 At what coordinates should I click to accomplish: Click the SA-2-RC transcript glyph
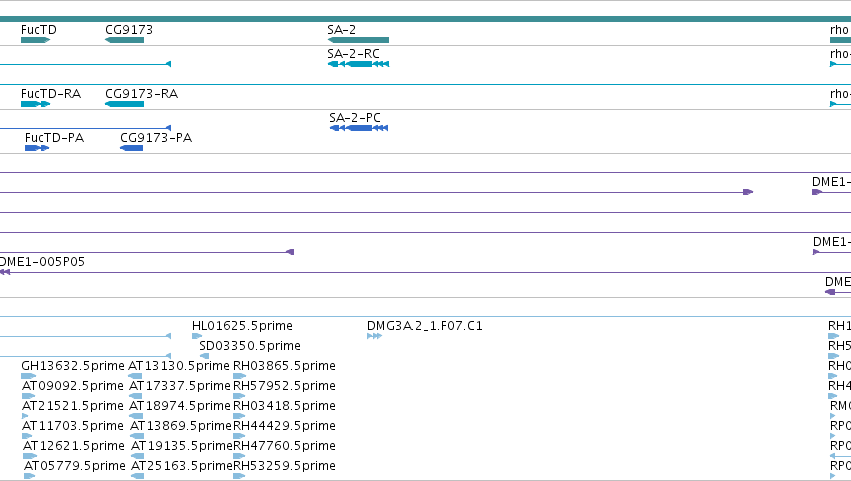(358, 64)
